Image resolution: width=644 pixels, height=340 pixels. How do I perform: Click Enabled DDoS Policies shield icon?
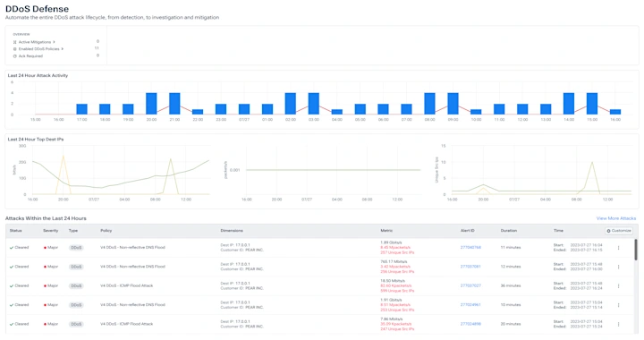point(15,49)
